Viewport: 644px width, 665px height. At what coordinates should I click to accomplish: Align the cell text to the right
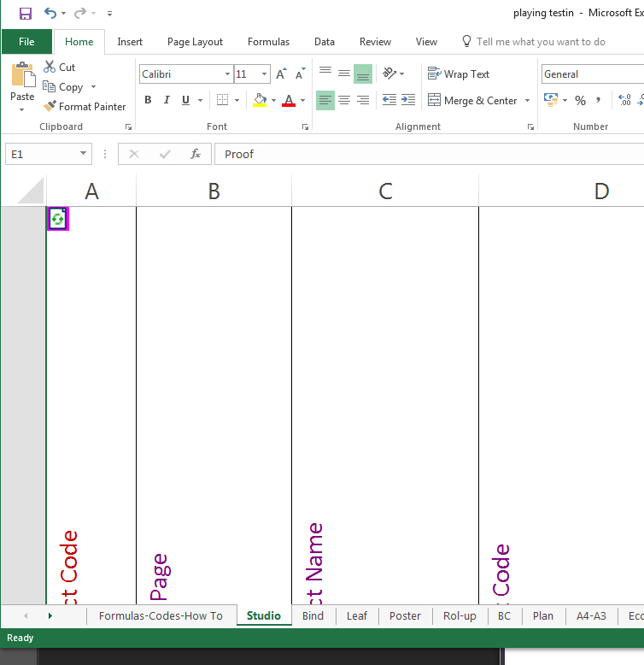coord(363,100)
